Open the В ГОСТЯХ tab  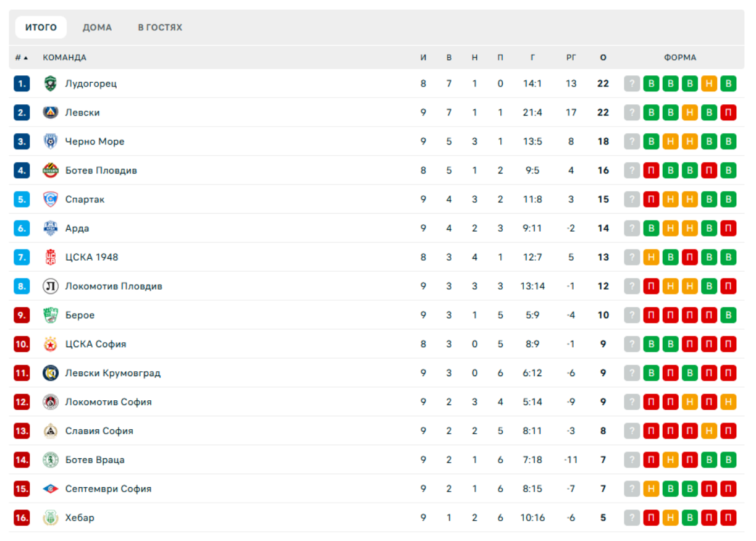(x=160, y=27)
